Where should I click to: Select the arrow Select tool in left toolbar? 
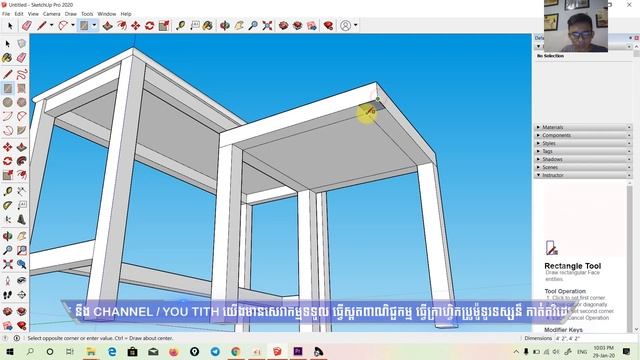point(8,44)
